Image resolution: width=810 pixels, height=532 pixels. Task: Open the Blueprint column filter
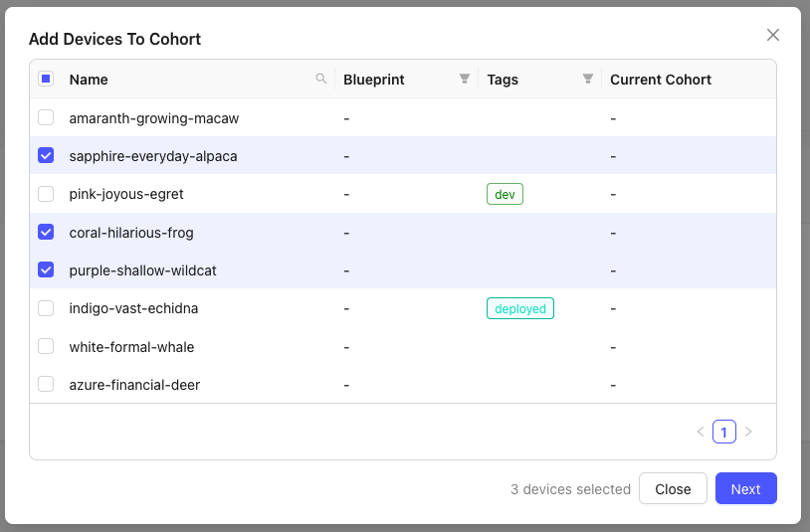(465, 79)
